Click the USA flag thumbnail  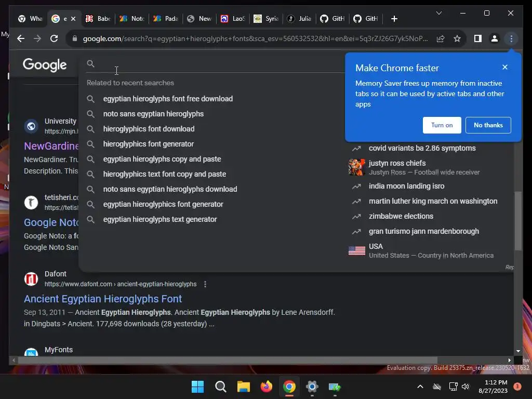[356, 251]
